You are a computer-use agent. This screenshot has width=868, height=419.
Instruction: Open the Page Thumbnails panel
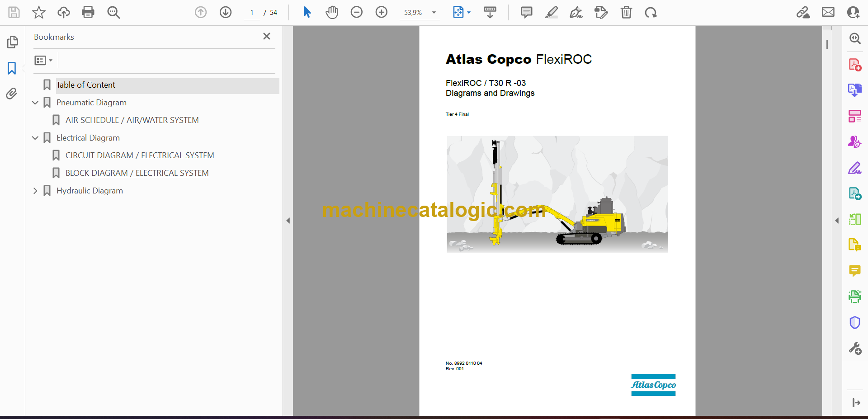click(x=12, y=42)
